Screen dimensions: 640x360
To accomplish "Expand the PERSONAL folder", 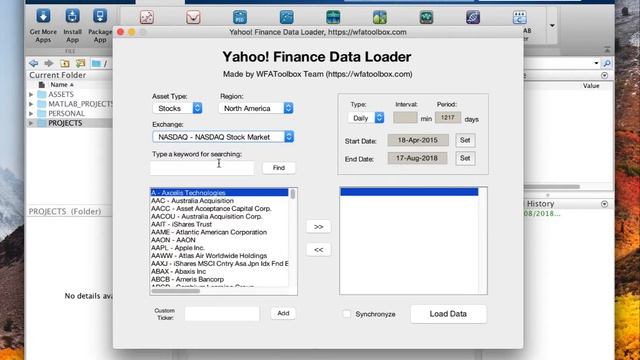I will 31,113.
